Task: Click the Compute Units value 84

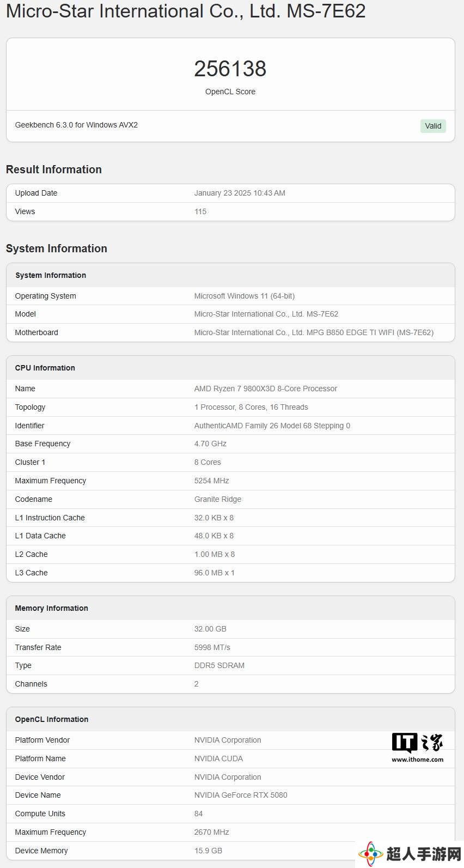Action: click(x=198, y=814)
